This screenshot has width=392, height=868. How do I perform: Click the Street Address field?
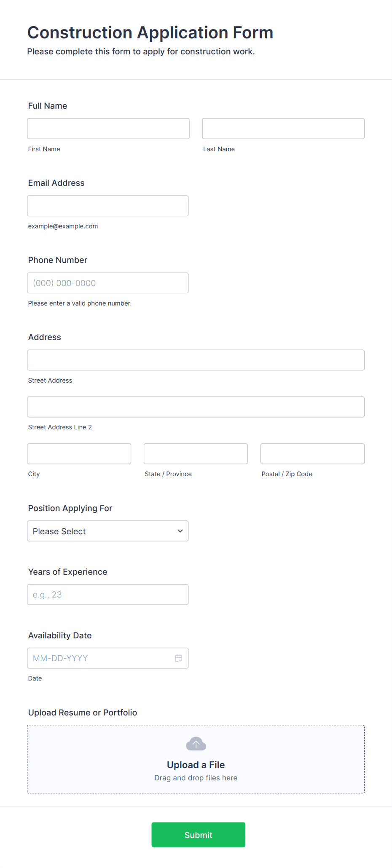coord(196,360)
